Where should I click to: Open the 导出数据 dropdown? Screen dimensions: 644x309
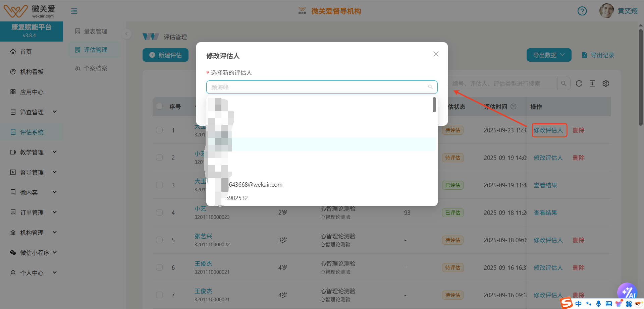click(548, 55)
